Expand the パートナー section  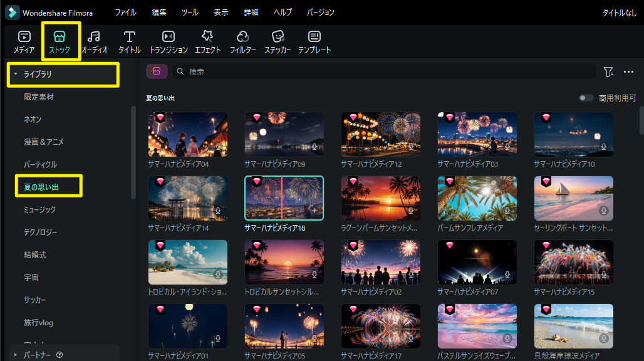pyautogui.click(x=16, y=355)
